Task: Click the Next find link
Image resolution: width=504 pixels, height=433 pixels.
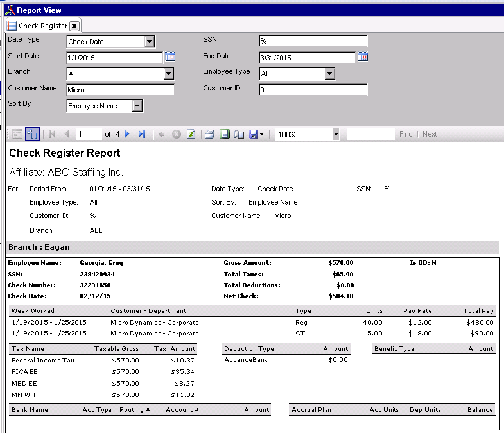Action: (x=430, y=134)
